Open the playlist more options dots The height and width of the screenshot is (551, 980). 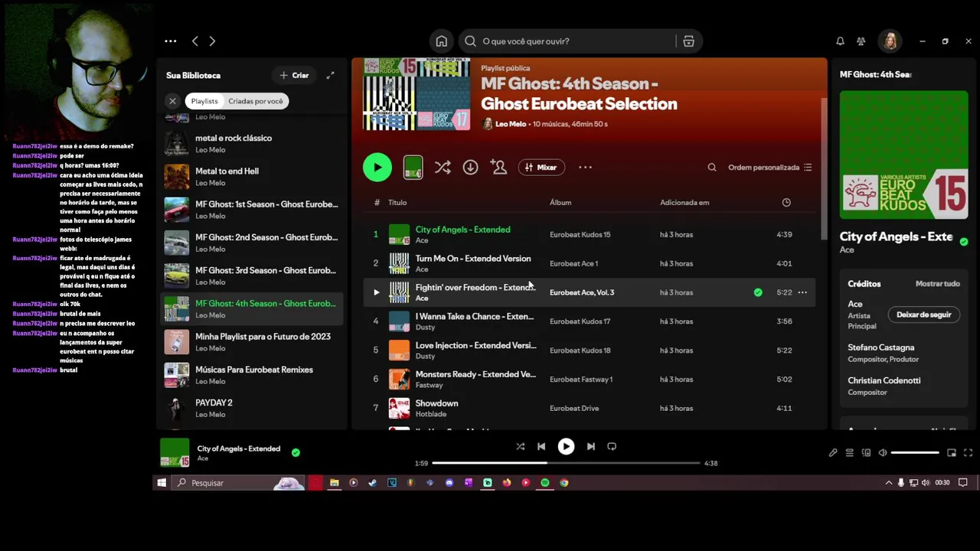tap(585, 167)
